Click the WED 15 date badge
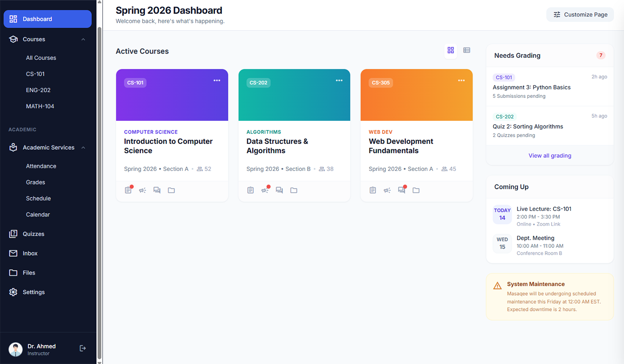The height and width of the screenshot is (364, 624). (x=502, y=243)
